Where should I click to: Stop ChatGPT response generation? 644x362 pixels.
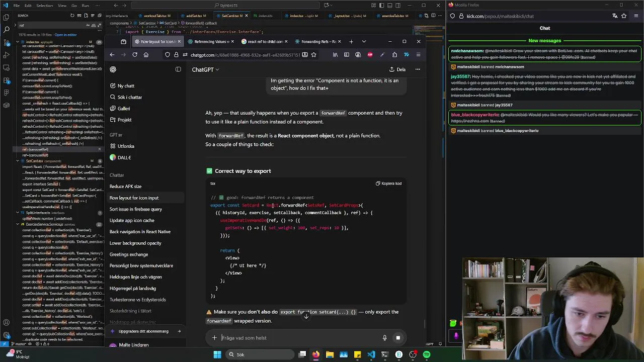[x=398, y=338]
